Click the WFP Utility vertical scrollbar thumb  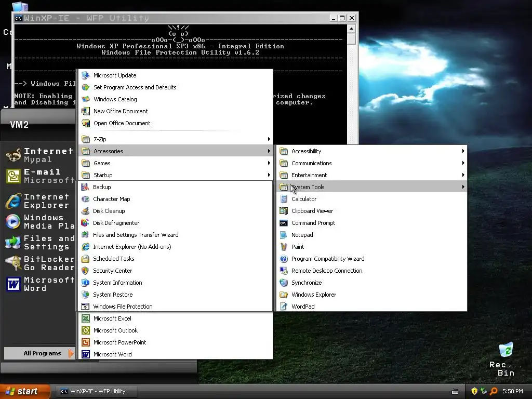click(x=352, y=38)
